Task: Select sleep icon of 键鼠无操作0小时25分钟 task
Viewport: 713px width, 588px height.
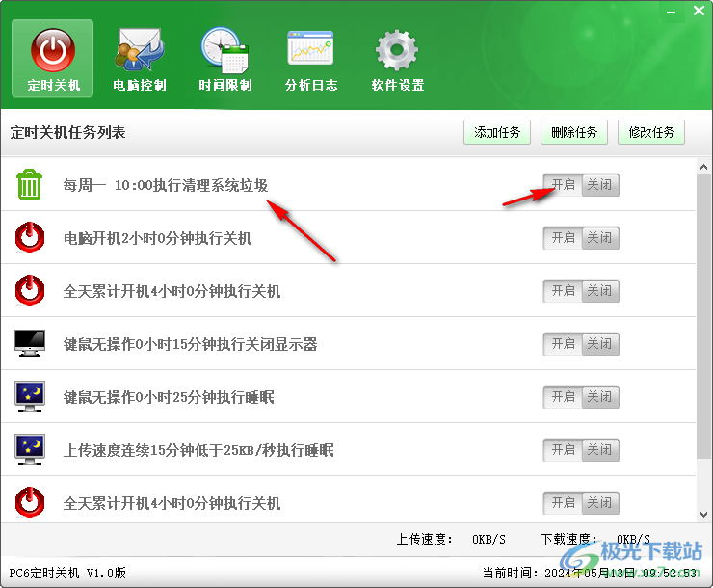Action: point(30,396)
